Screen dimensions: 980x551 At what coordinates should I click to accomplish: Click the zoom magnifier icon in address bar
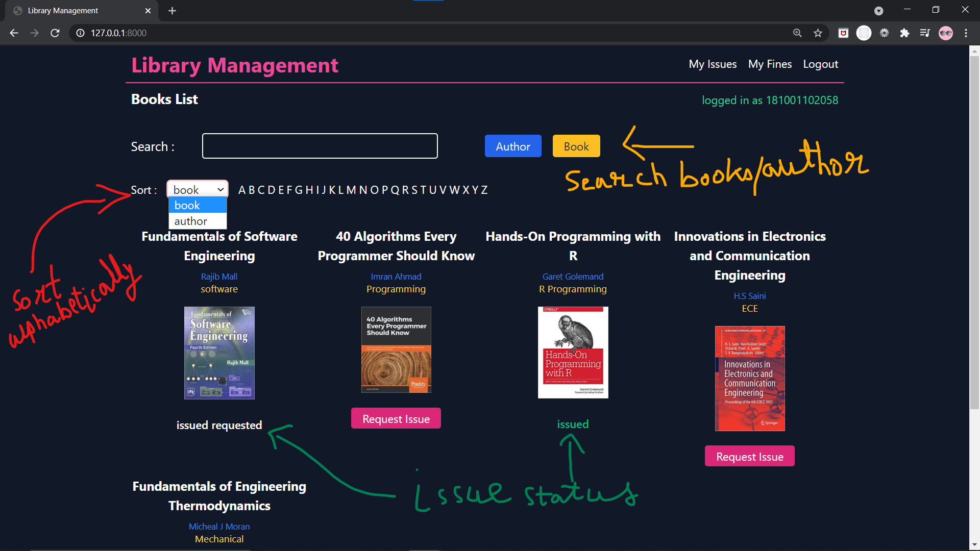tap(797, 33)
